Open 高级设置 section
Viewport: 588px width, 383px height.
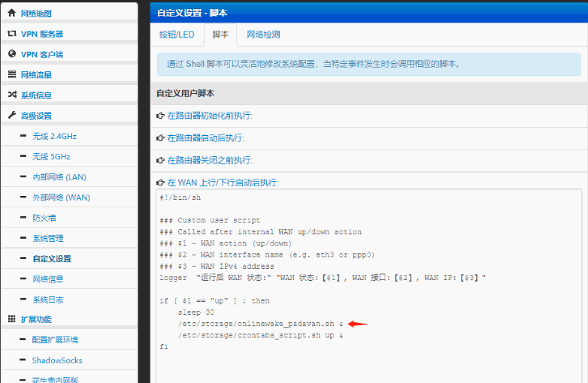point(36,116)
